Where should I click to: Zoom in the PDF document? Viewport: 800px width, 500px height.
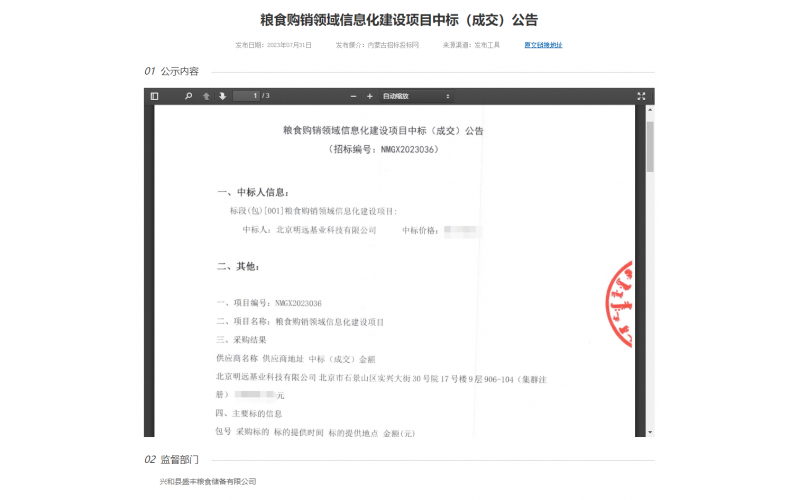tap(371, 96)
